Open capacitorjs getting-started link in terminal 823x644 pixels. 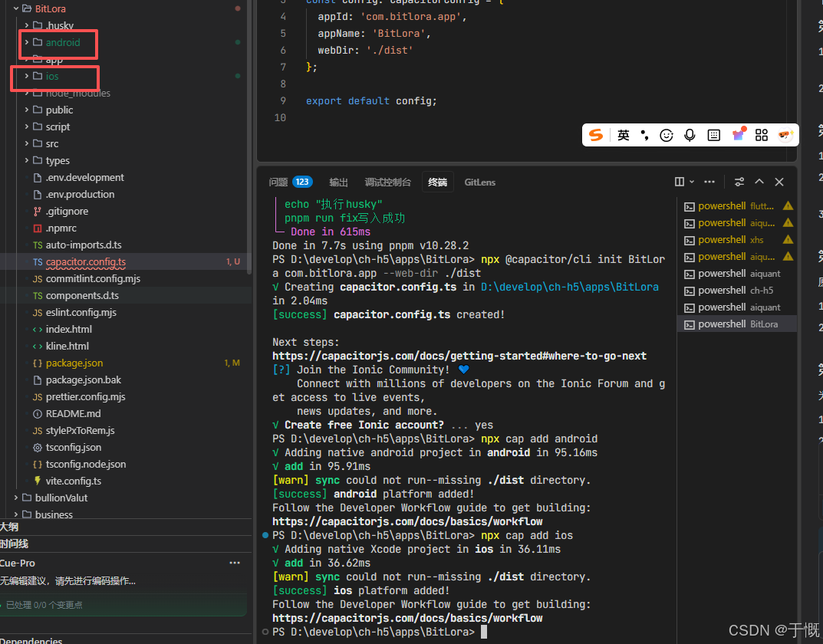[459, 356]
